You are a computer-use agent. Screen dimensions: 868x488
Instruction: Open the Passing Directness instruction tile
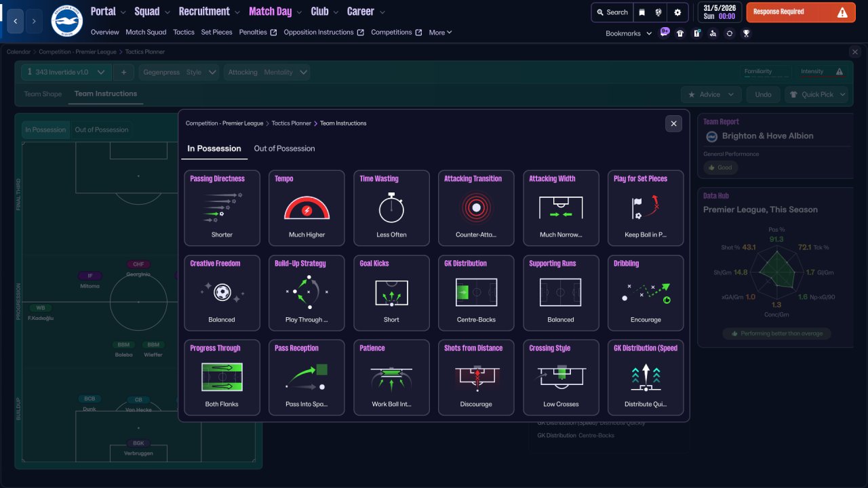point(222,208)
